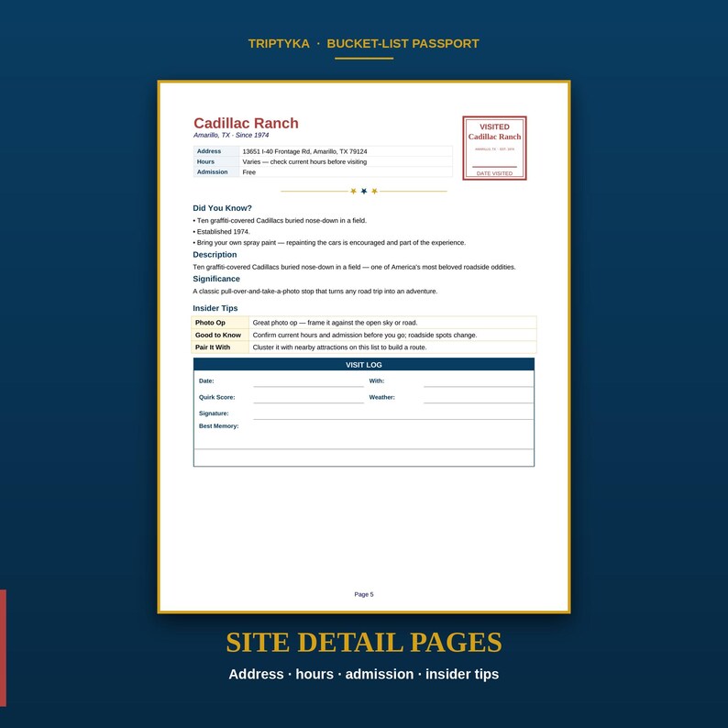Click the navy star in the divider

pos(364,191)
